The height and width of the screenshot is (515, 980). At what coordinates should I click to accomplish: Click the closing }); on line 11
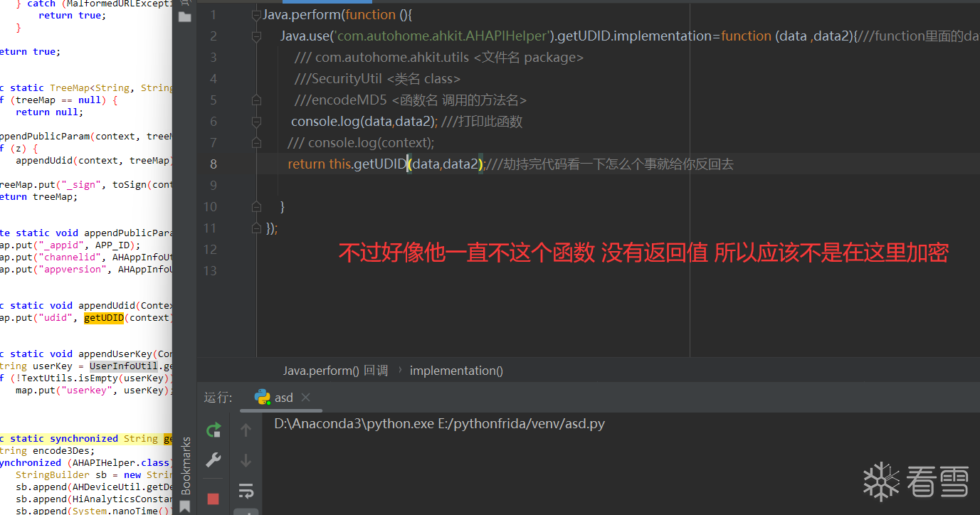(272, 228)
